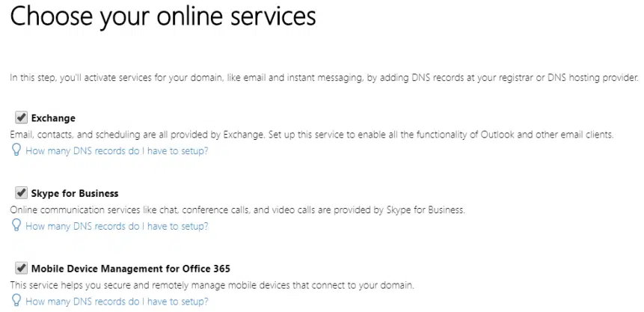The width and height of the screenshot is (644, 312).
Task: Click the lightbulb icon under Skype for Business
Action: coord(15,226)
